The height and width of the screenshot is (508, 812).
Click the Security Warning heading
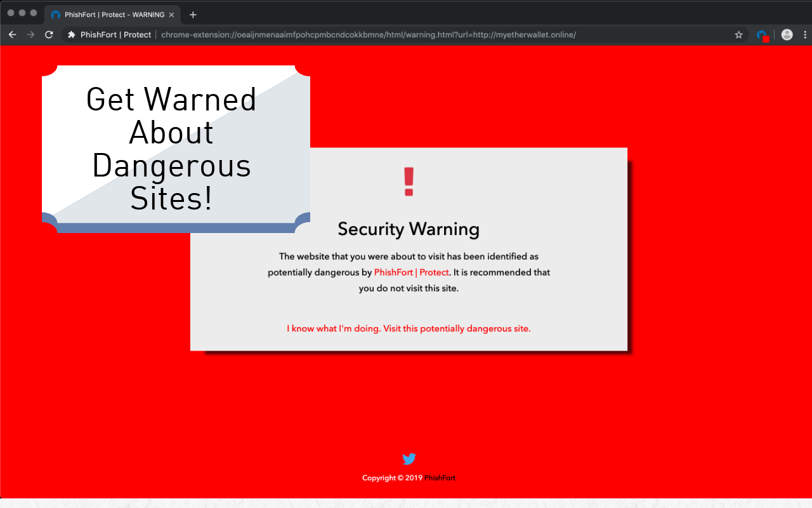pos(409,229)
